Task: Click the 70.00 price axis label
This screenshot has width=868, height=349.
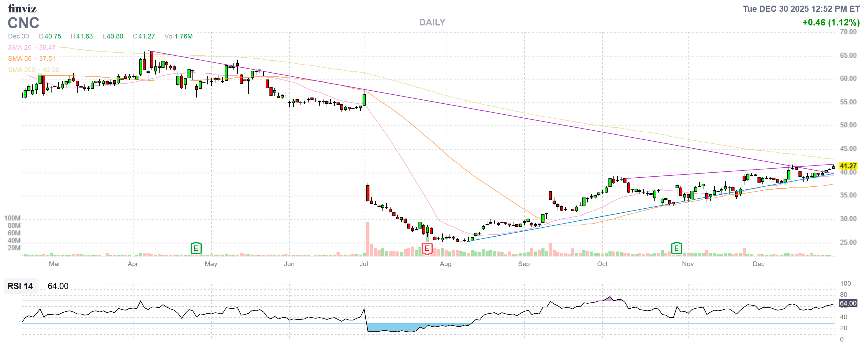Action: [x=848, y=32]
